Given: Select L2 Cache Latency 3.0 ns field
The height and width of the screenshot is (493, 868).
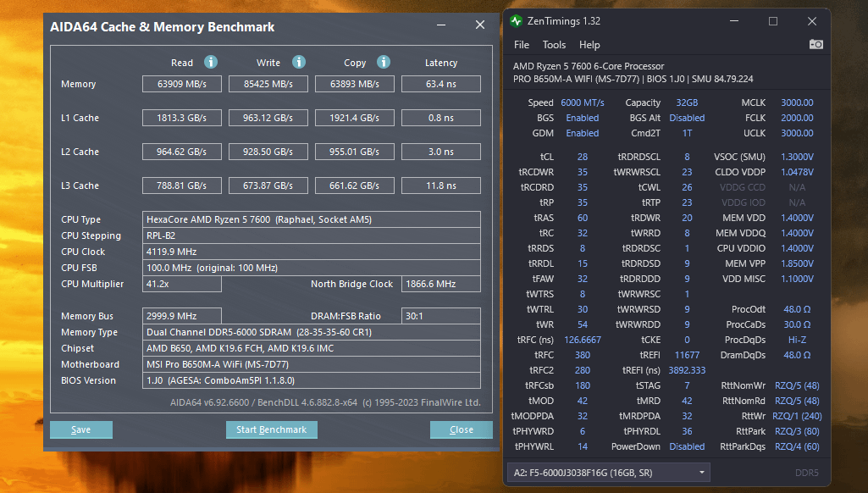Looking at the screenshot, I should point(440,152).
